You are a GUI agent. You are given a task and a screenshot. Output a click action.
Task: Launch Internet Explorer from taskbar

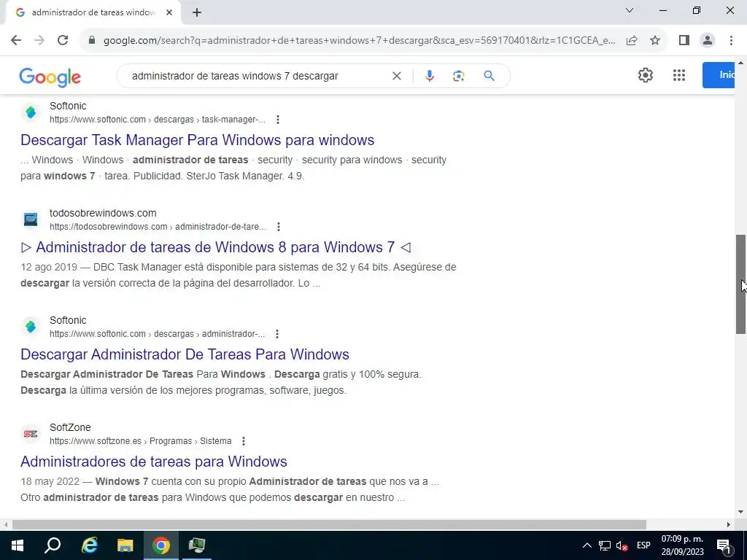pyautogui.click(x=89, y=545)
